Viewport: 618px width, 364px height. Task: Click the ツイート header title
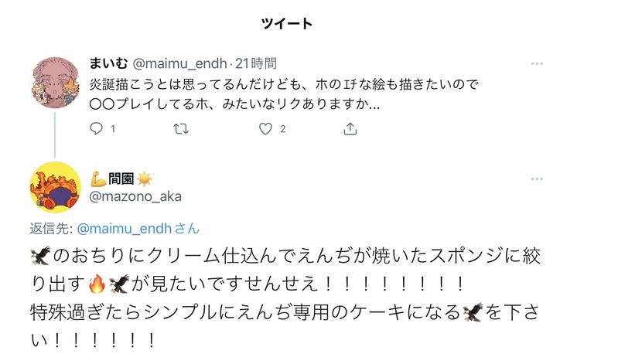point(287,23)
